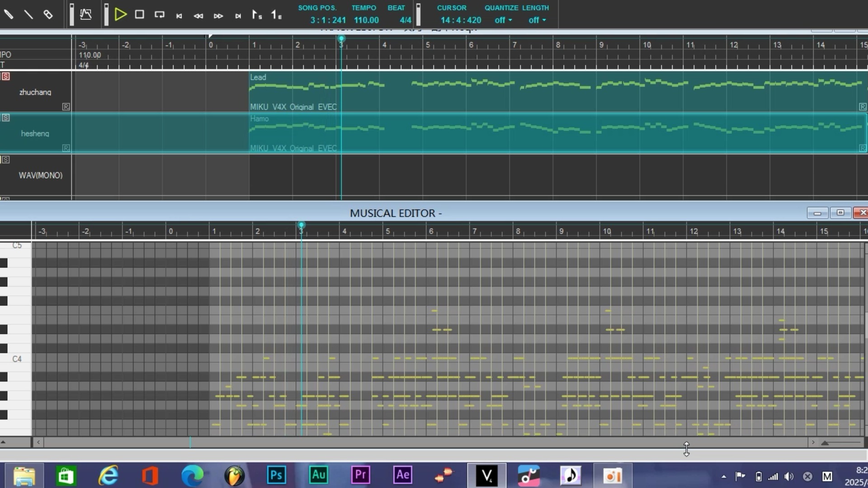
Task: Toggle the R button on hesheng track
Action: click(x=66, y=148)
